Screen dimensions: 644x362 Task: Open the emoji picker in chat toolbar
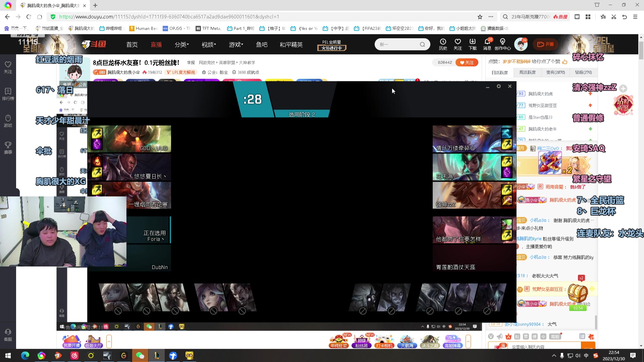click(491, 336)
